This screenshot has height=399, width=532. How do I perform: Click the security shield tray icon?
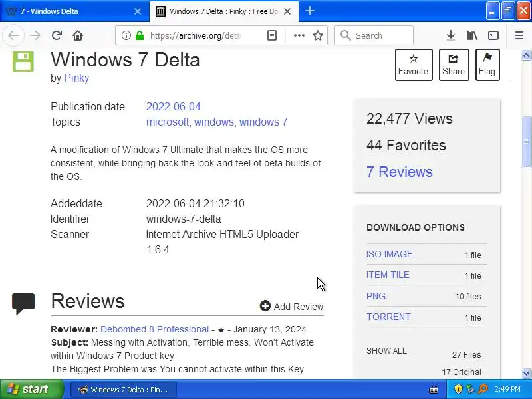click(x=458, y=389)
